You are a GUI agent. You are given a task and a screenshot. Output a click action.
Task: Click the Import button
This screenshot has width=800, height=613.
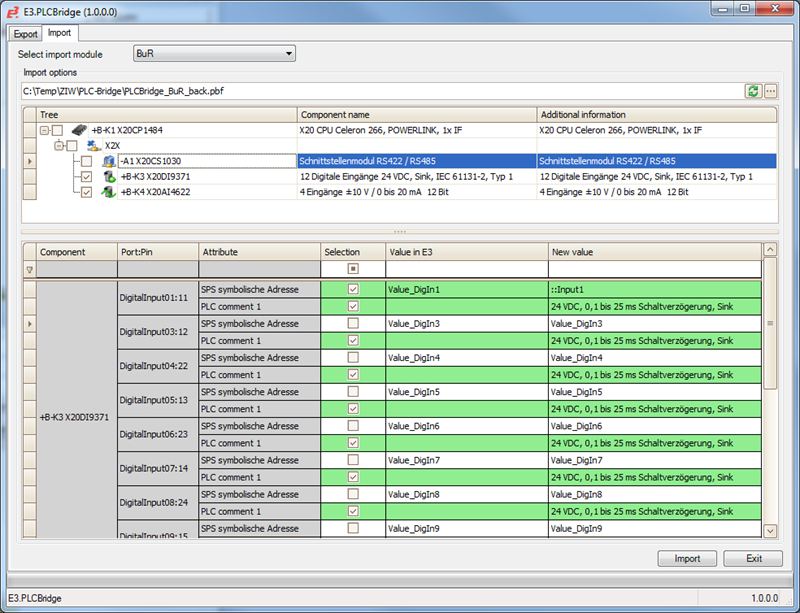point(687,558)
